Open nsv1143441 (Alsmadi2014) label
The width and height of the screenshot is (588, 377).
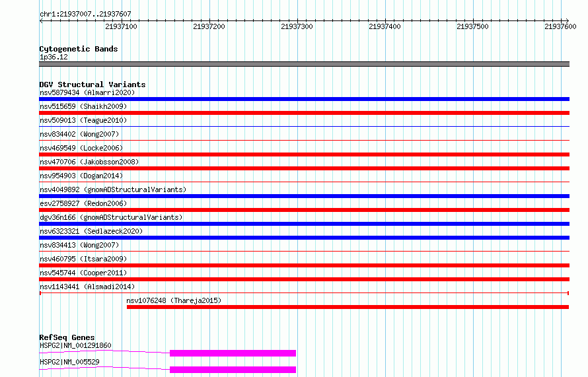click(87, 287)
